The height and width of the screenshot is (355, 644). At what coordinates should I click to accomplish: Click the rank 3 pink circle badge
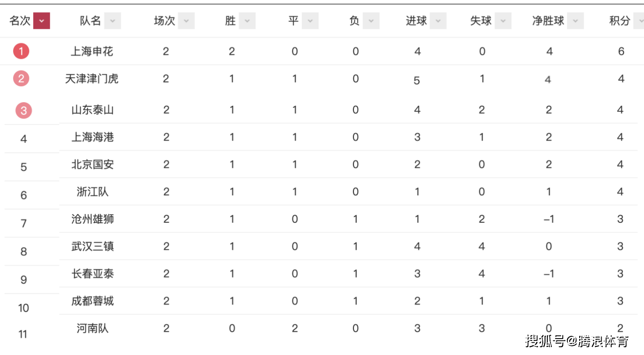24,110
